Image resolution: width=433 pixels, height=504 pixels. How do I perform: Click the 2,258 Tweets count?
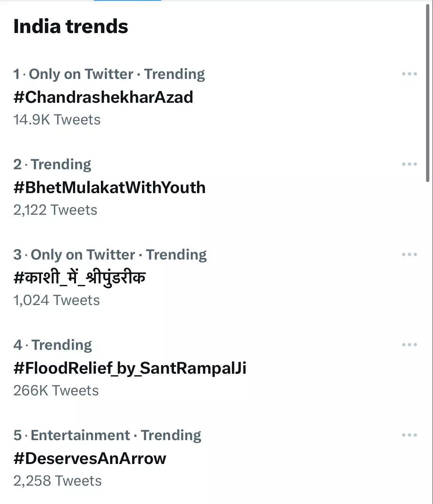pyautogui.click(x=58, y=481)
